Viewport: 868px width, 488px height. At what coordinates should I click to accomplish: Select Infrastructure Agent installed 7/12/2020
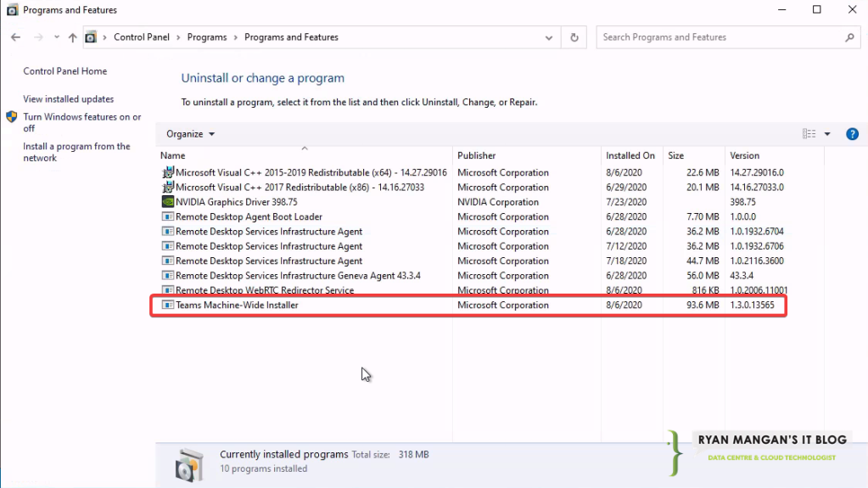[x=473, y=246]
